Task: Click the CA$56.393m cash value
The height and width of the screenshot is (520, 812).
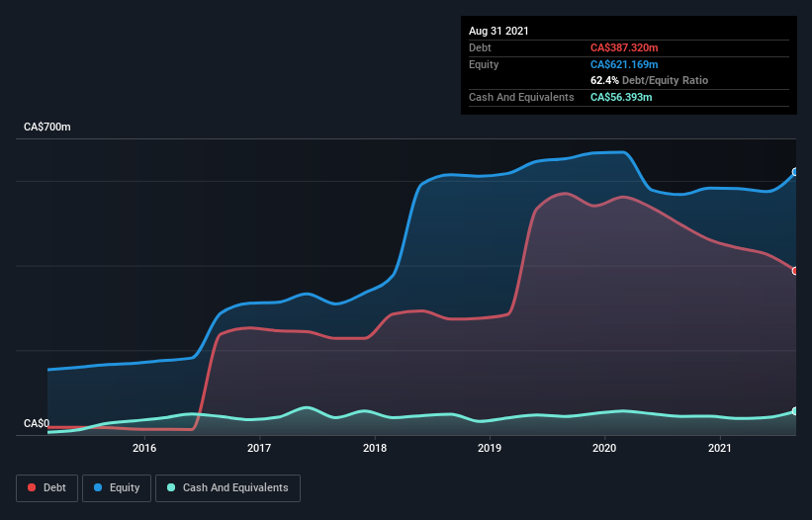Action: point(621,97)
